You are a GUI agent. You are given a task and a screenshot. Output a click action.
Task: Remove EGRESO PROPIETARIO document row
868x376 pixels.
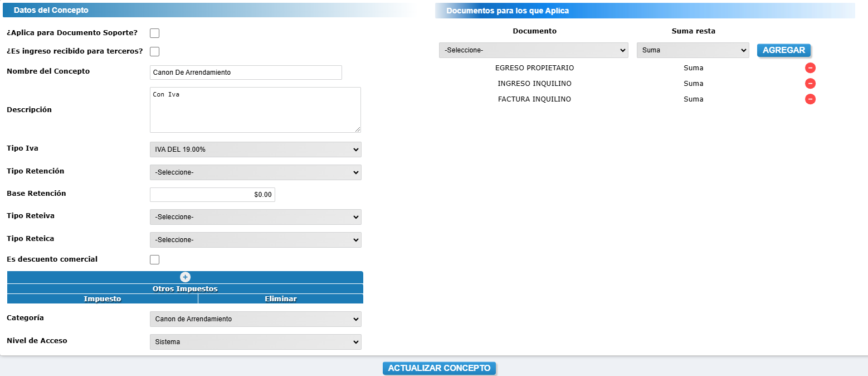tap(810, 68)
